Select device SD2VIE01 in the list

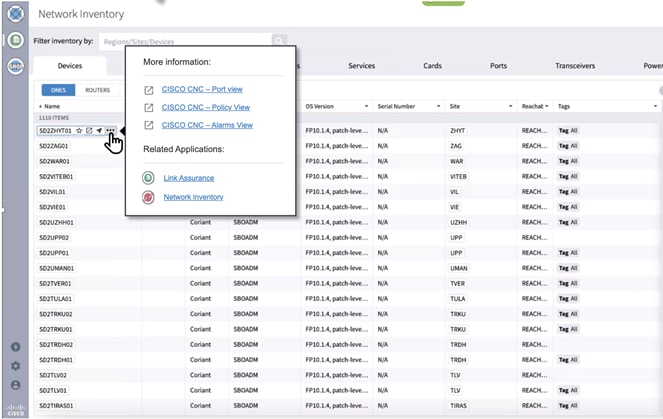coord(52,207)
